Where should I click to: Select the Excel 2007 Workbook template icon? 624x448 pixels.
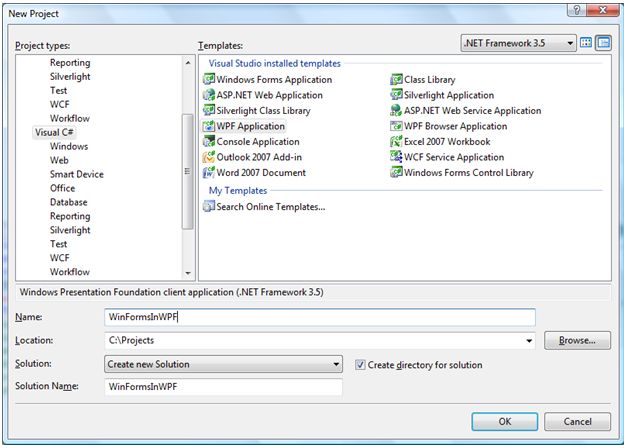pos(396,141)
